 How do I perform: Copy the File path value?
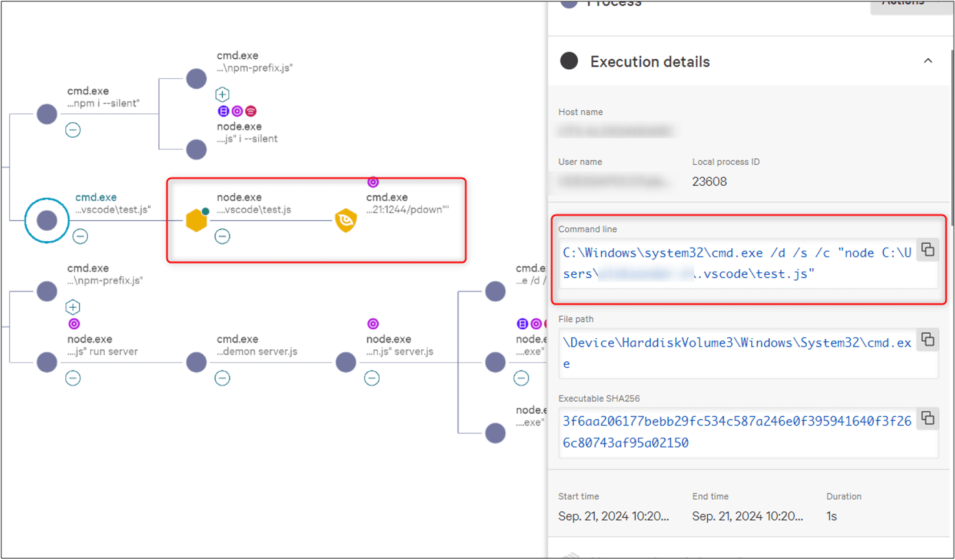click(928, 339)
